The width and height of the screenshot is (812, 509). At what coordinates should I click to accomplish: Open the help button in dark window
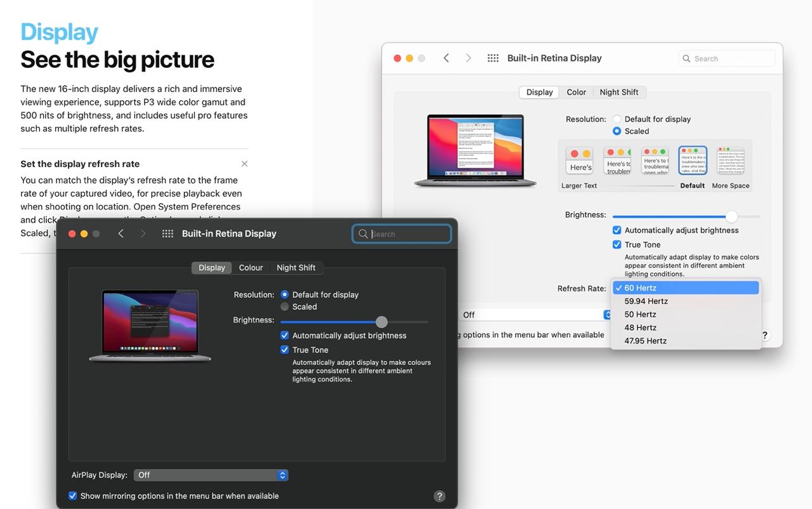click(x=439, y=496)
